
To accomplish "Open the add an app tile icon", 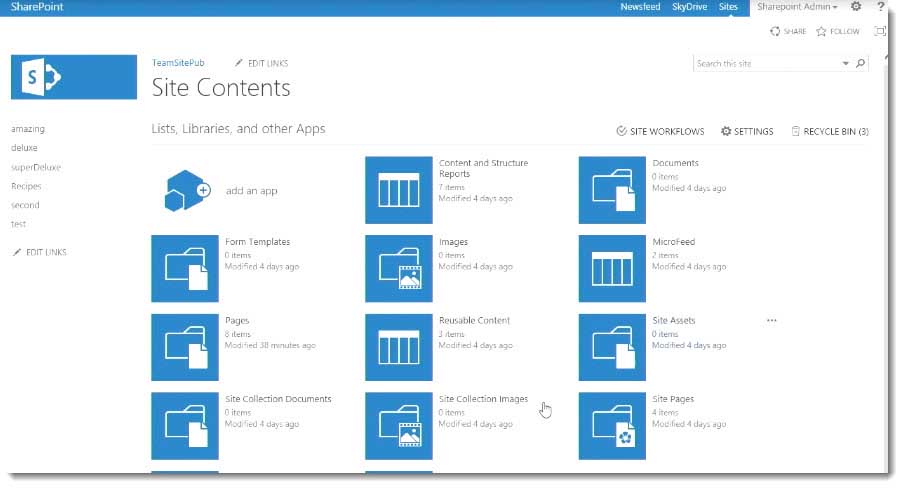I will point(186,190).
